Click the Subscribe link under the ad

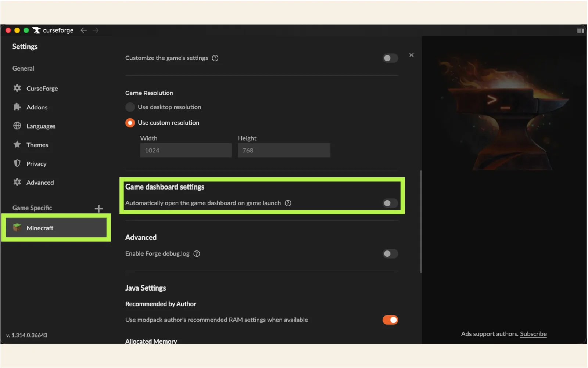tap(533, 334)
